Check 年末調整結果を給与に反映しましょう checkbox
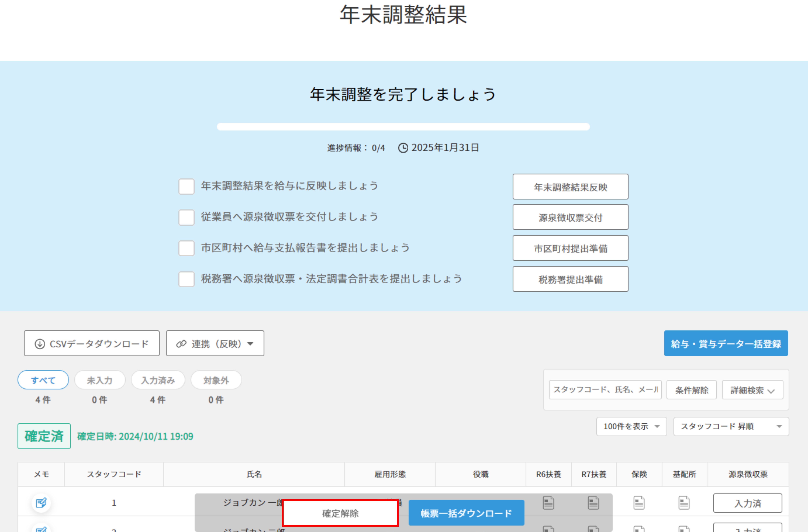Screen dimensions: 808x532 tap(186, 186)
